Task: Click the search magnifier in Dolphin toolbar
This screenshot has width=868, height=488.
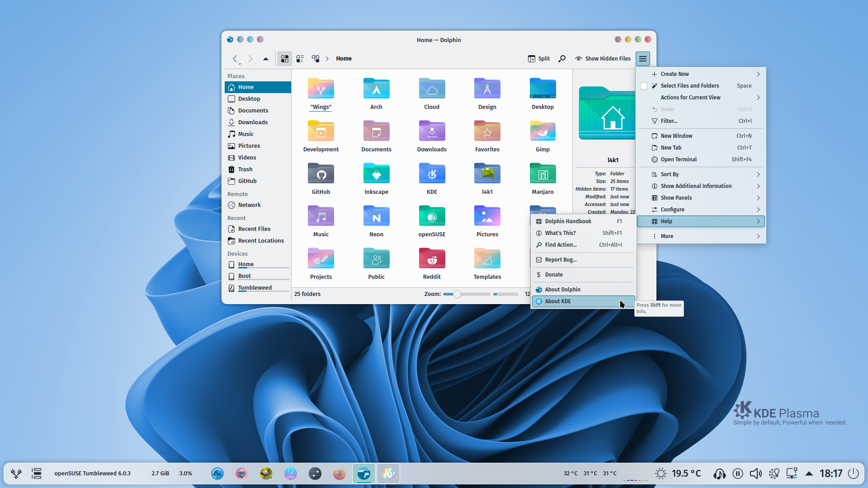Action: pyautogui.click(x=562, y=59)
